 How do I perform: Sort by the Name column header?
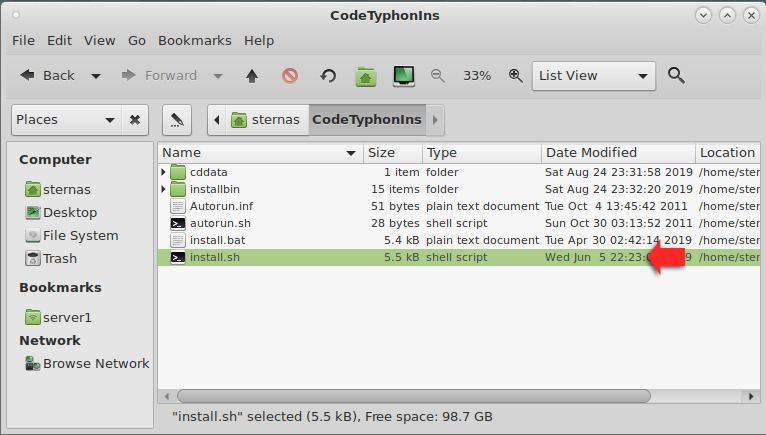(260, 153)
